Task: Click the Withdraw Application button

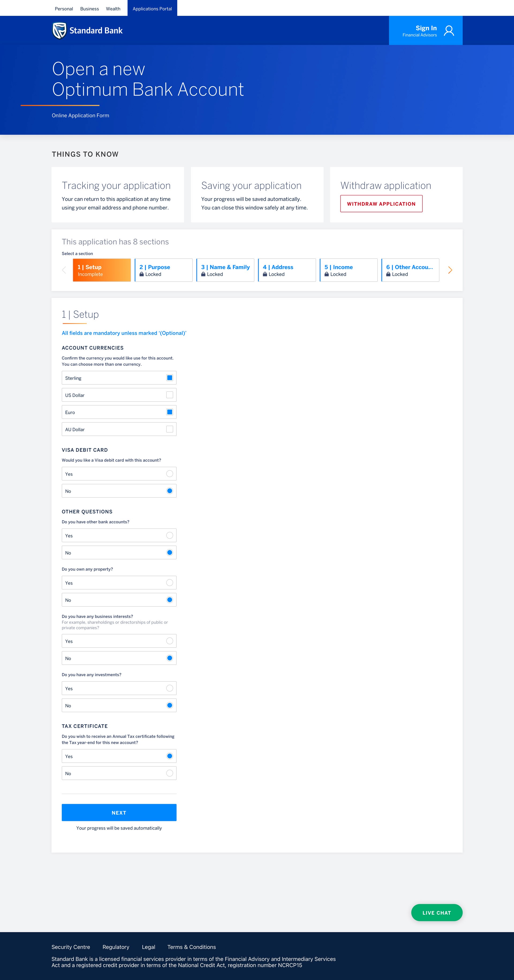Action: pyautogui.click(x=381, y=204)
